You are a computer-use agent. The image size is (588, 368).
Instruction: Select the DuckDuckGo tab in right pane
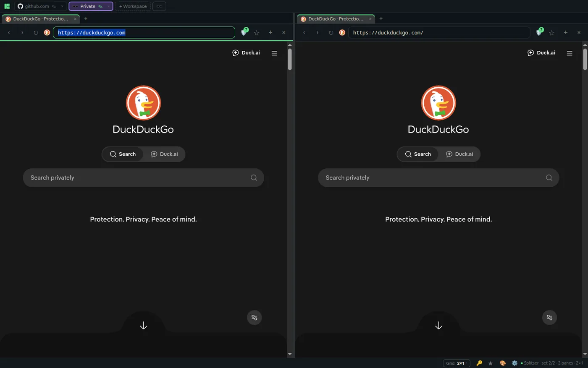335,19
